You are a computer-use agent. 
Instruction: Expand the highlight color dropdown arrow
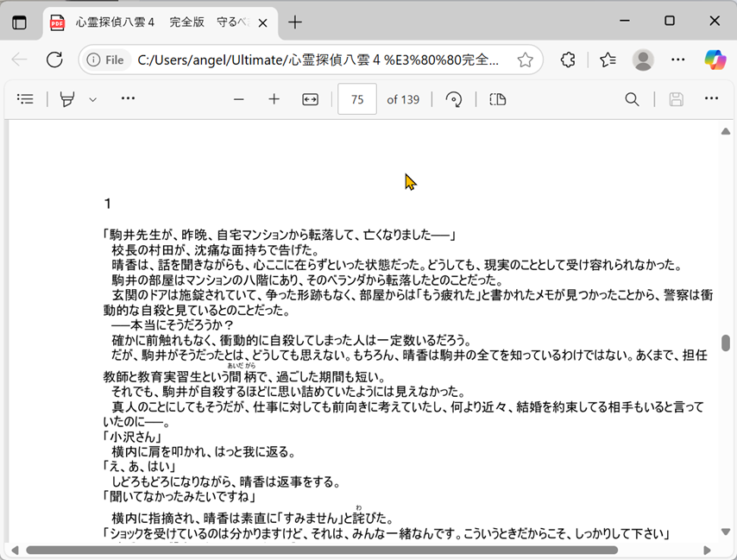pyautogui.click(x=93, y=99)
